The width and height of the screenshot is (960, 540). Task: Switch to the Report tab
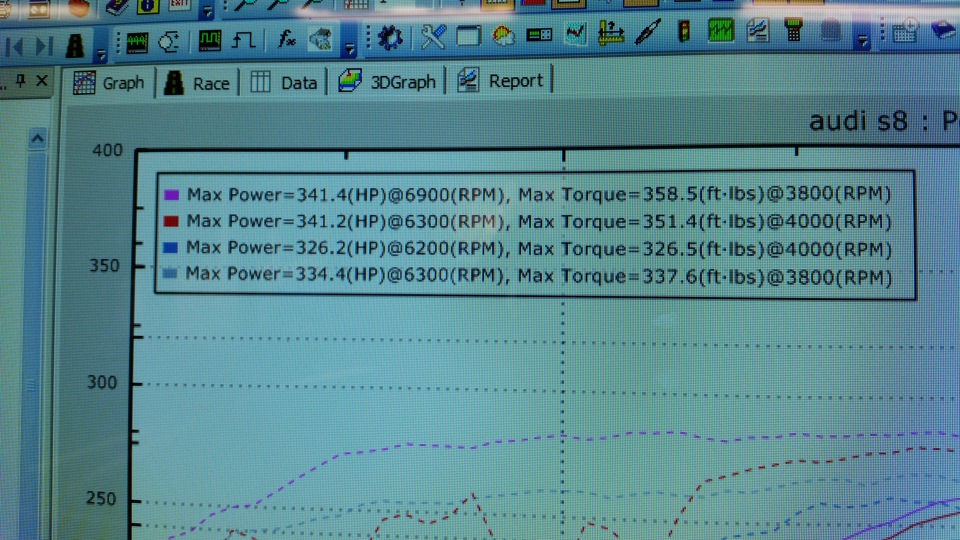pos(500,80)
